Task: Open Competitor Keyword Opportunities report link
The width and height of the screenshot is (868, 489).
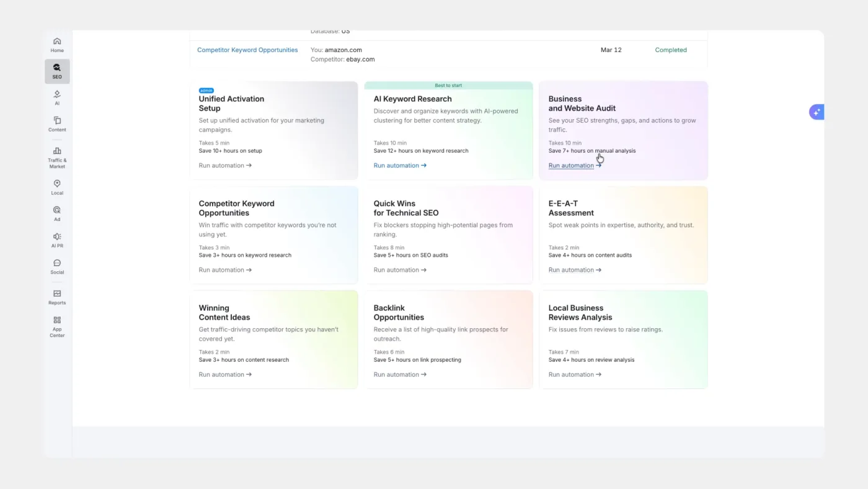Action: 247,50
